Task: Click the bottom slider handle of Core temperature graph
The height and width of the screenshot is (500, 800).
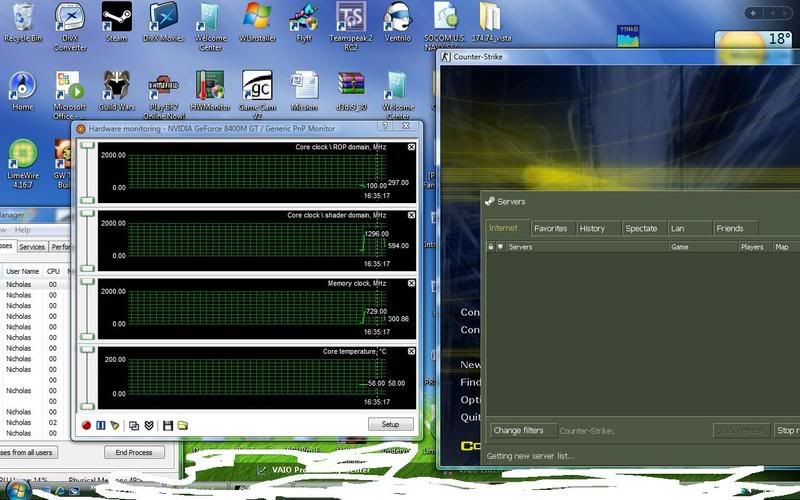Action: 88,406
